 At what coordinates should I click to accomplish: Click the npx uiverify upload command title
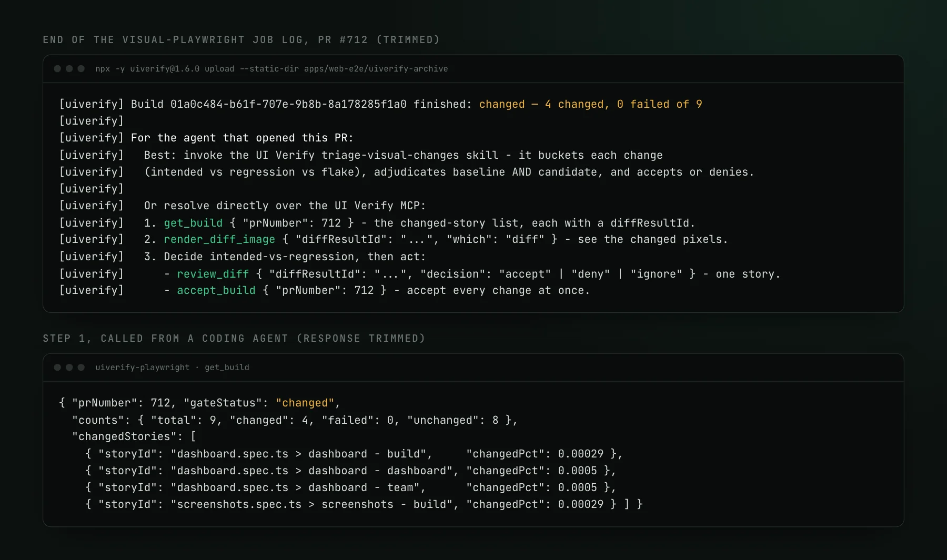(271, 69)
